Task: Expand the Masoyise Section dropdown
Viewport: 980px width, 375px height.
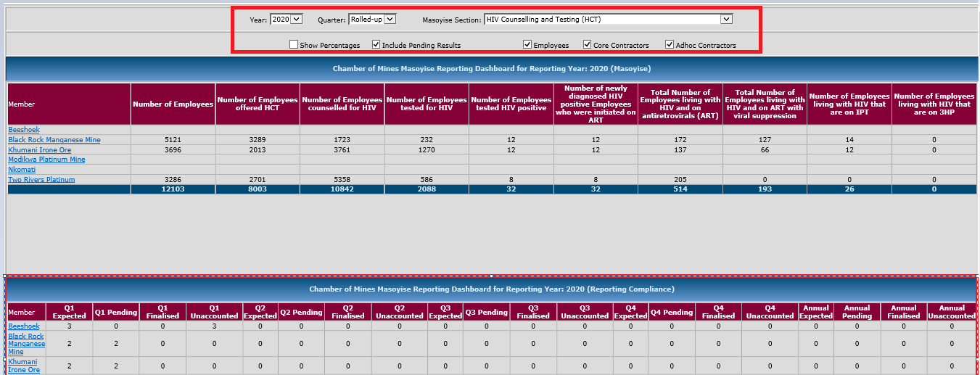Action: coord(608,19)
